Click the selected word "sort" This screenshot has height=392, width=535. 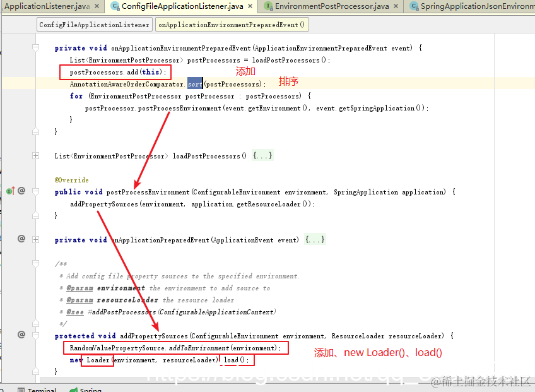[x=195, y=84]
